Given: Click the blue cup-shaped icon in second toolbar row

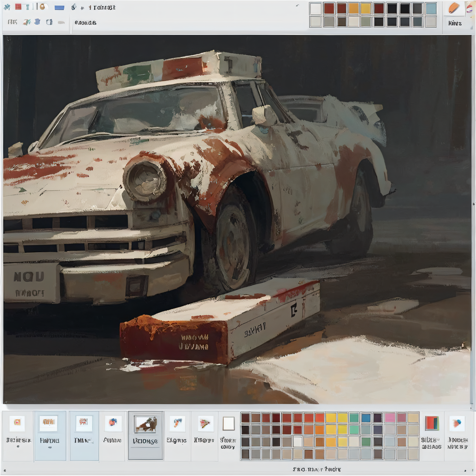Looking at the screenshot, I should pyautogui.click(x=49, y=22).
